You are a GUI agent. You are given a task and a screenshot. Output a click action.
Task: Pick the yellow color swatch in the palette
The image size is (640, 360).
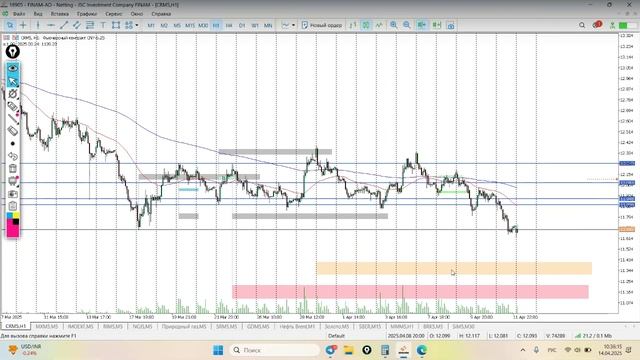pos(16,216)
